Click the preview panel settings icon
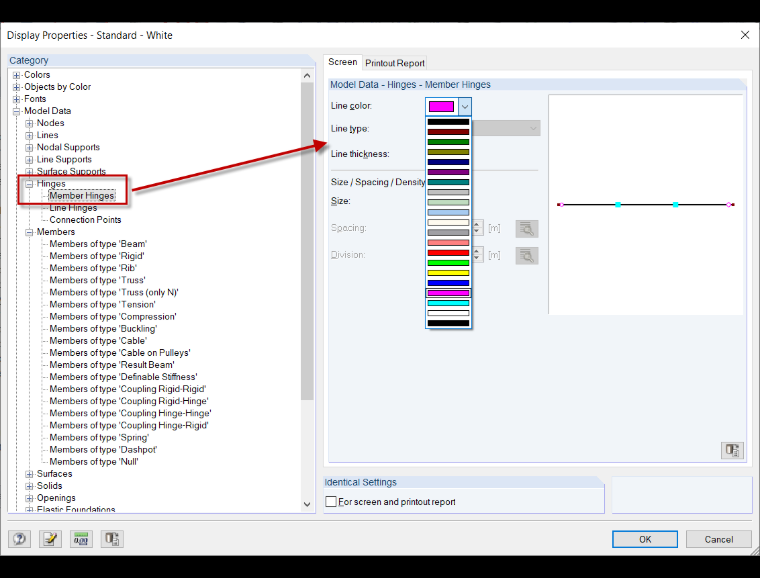Viewport: 760px width, 578px height. click(x=732, y=450)
